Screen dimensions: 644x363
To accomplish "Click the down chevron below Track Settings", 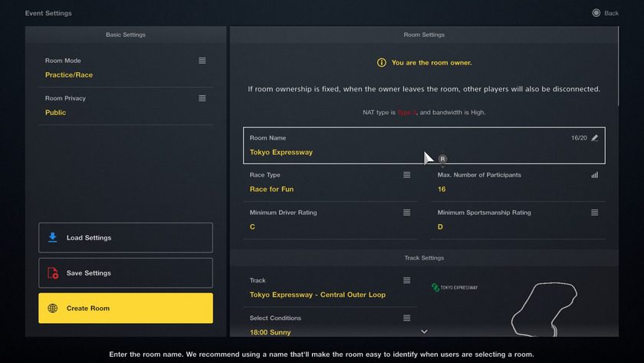I will click(x=424, y=332).
